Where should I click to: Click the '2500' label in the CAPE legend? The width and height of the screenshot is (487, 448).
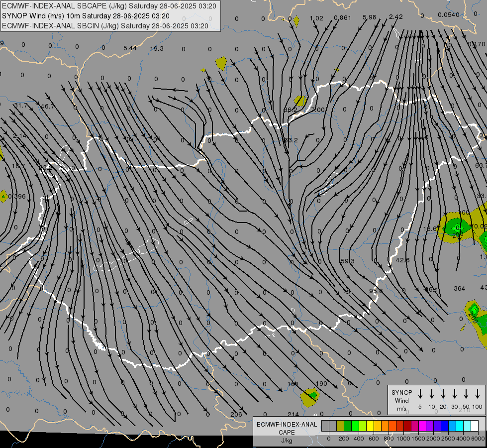[x=448, y=439]
